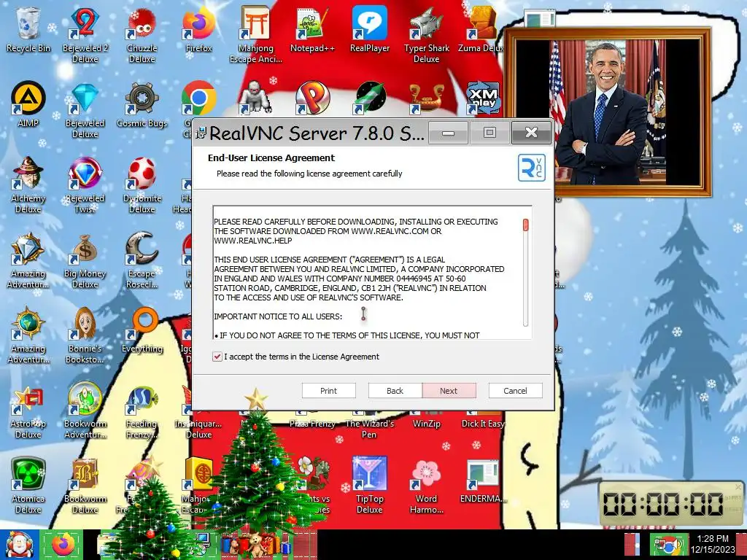
Task: Launch the RealPlayer shortcut
Action: point(369,29)
